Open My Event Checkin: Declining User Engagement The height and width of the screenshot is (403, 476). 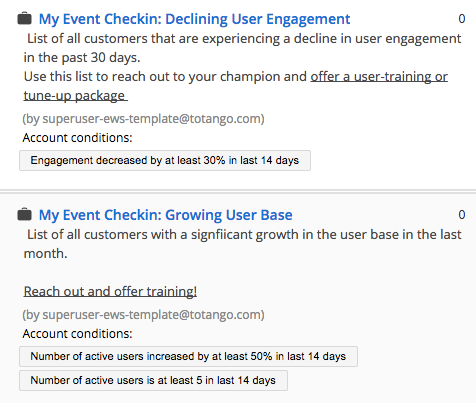[x=194, y=19]
